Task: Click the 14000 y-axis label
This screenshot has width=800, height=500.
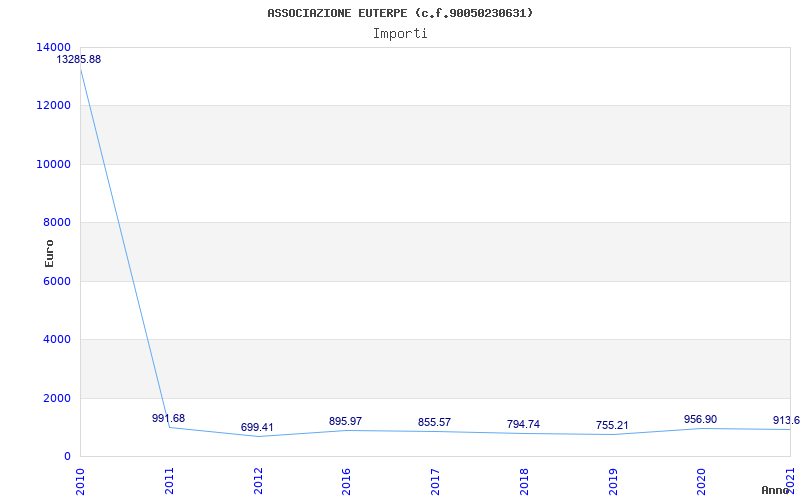Action: click(53, 47)
